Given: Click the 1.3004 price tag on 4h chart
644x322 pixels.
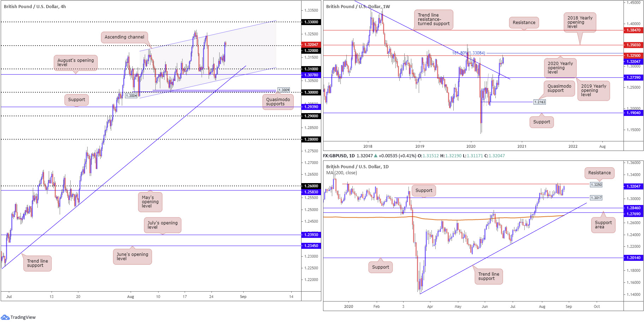Looking at the screenshot, I should click(x=131, y=96).
